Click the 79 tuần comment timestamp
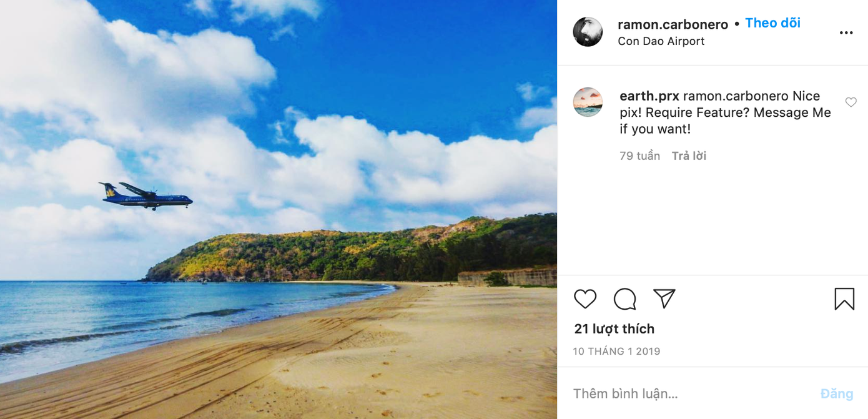 [639, 156]
